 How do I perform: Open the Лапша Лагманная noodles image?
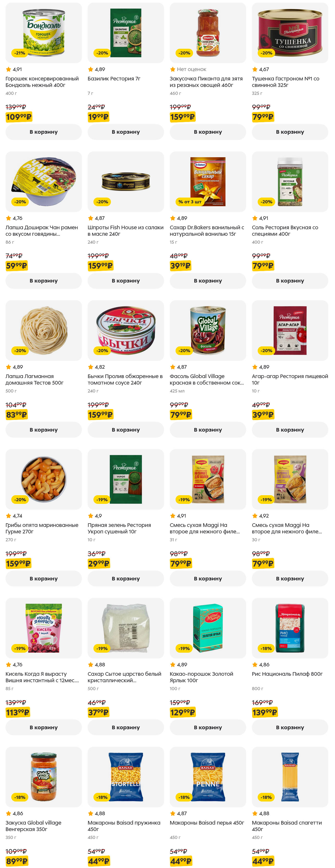[x=43, y=330]
